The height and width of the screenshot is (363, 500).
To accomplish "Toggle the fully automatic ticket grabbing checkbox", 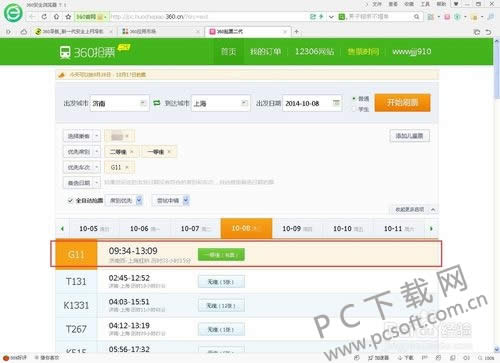I will (x=70, y=200).
